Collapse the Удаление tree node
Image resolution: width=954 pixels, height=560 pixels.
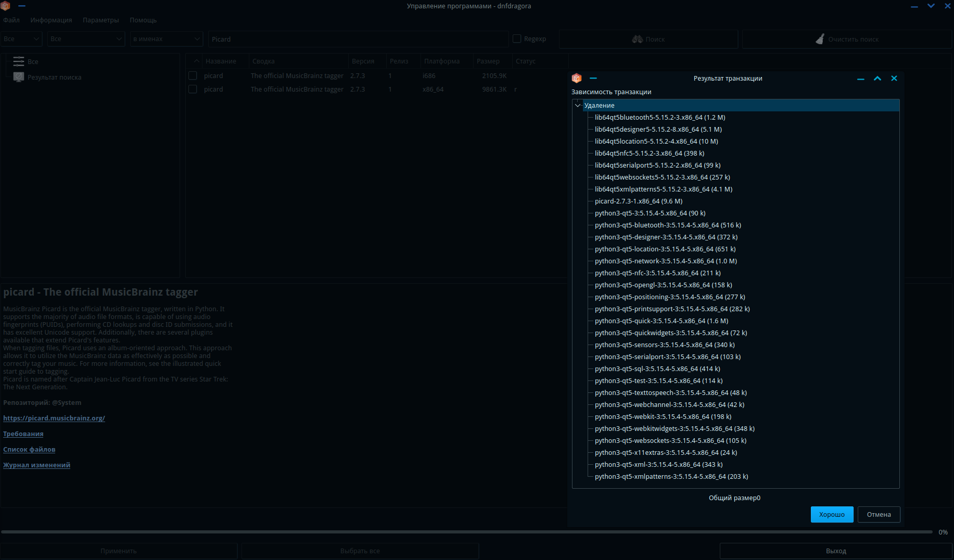[578, 105]
